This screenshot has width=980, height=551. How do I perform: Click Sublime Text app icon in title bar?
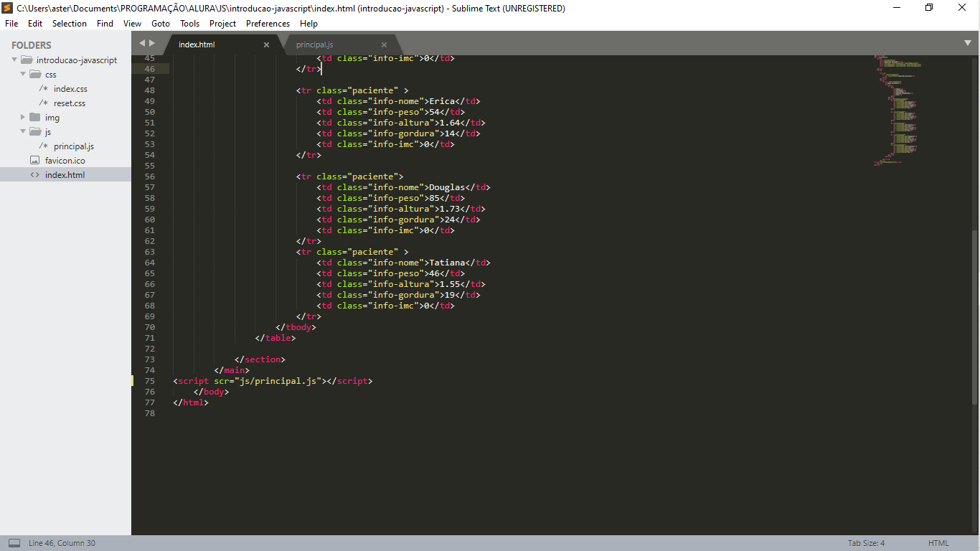pos(8,8)
